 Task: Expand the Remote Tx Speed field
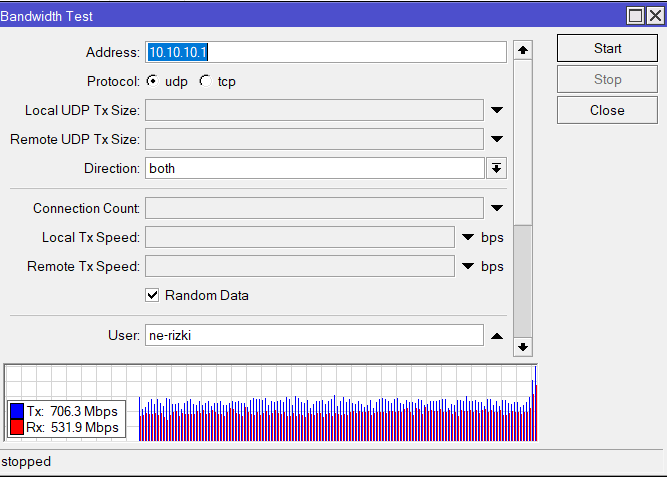tap(468, 266)
